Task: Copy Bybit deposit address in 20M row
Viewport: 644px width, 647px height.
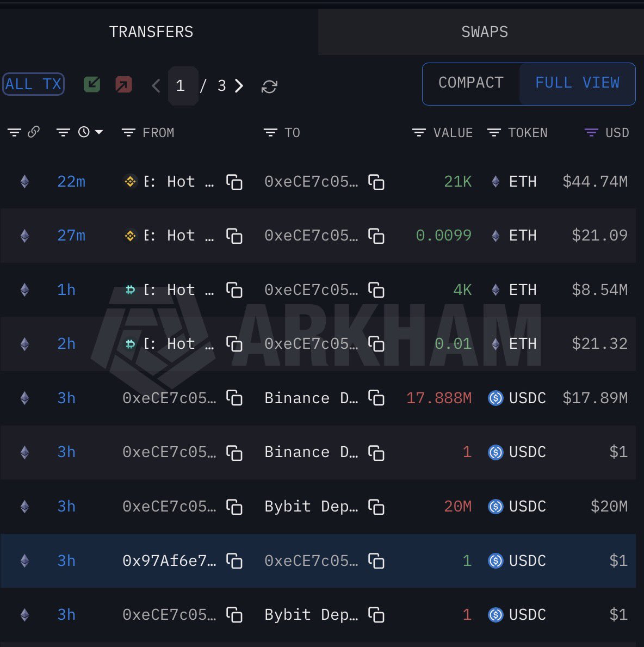Action: [x=376, y=507]
